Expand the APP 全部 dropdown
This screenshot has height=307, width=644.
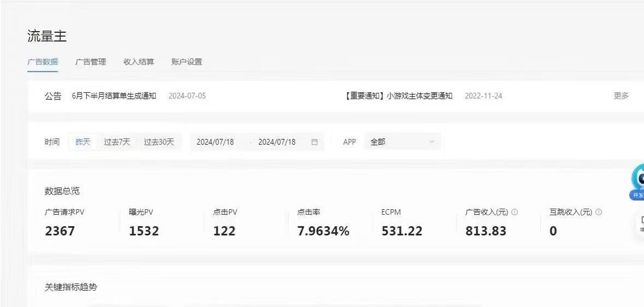click(x=403, y=142)
